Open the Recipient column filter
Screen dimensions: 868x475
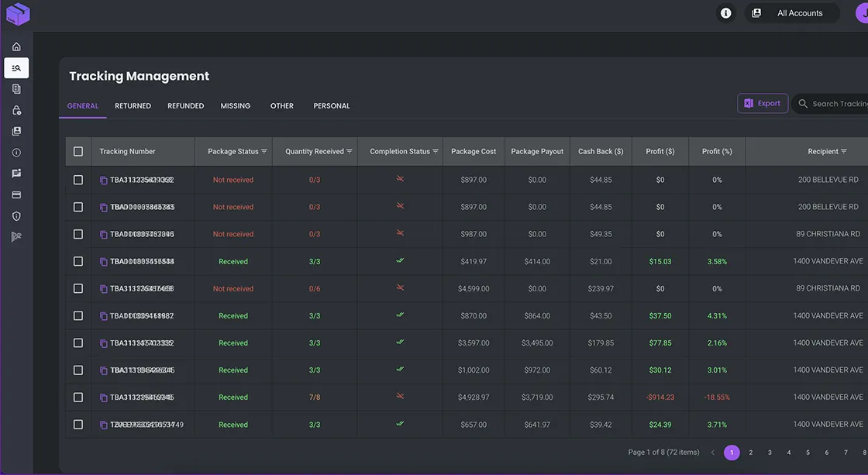pyautogui.click(x=844, y=152)
